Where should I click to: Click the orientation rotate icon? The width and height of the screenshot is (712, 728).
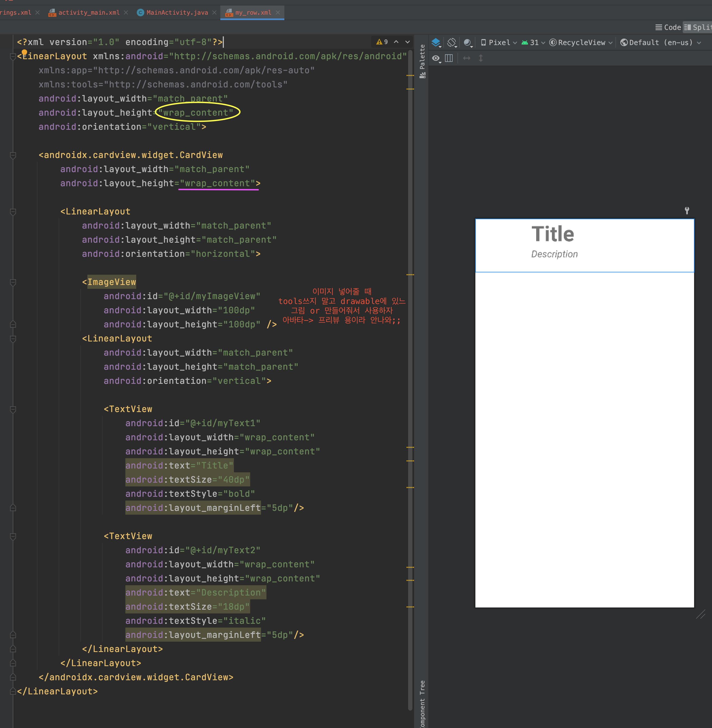pos(452,43)
